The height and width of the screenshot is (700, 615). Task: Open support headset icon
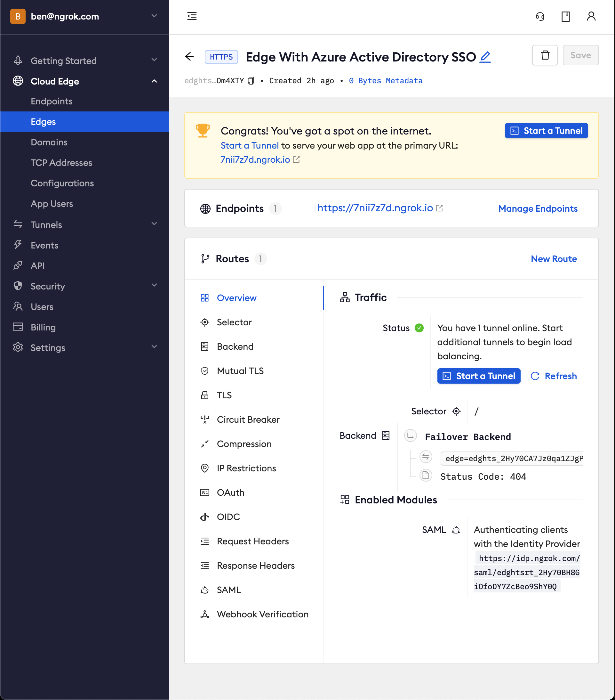pyautogui.click(x=540, y=16)
